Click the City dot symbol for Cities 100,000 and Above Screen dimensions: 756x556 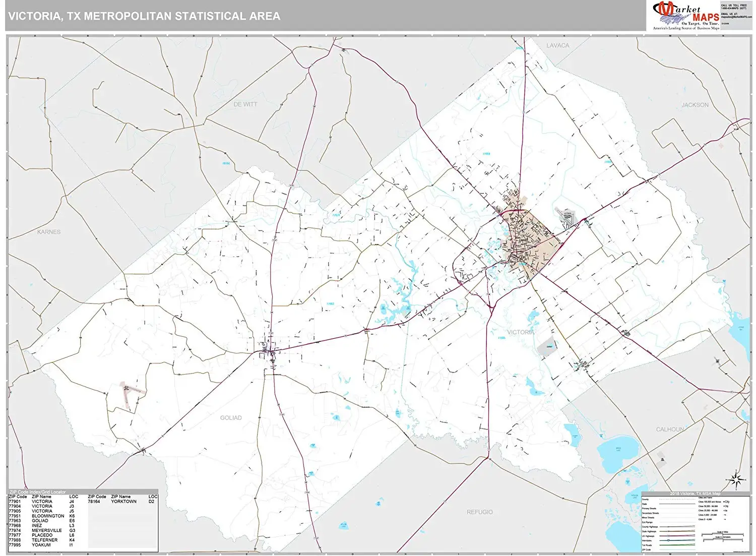pyautogui.click(x=724, y=502)
